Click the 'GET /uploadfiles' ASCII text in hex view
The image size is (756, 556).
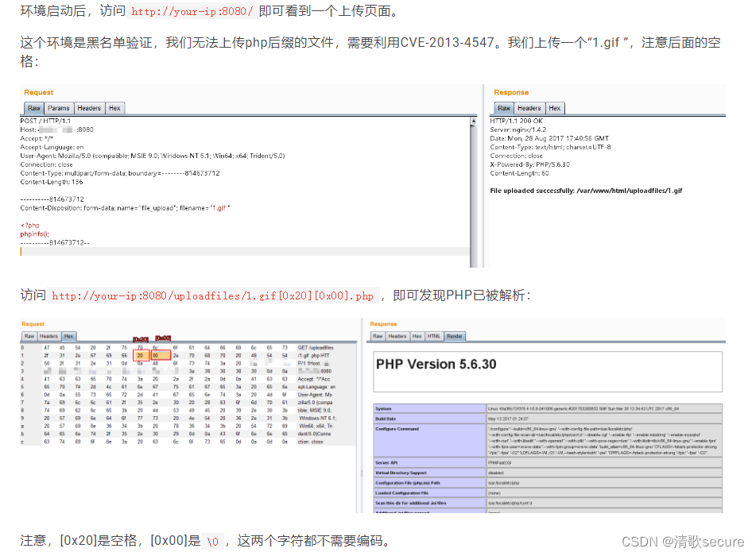(316, 347)
